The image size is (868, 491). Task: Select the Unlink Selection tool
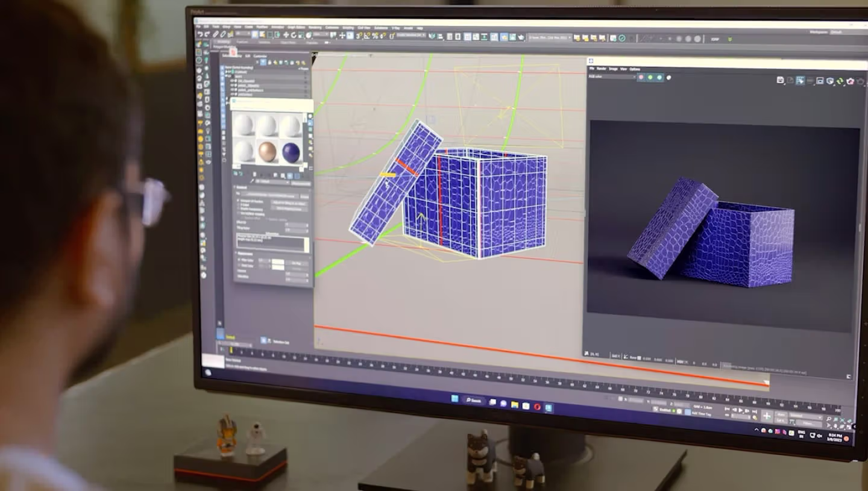[223, 35]
